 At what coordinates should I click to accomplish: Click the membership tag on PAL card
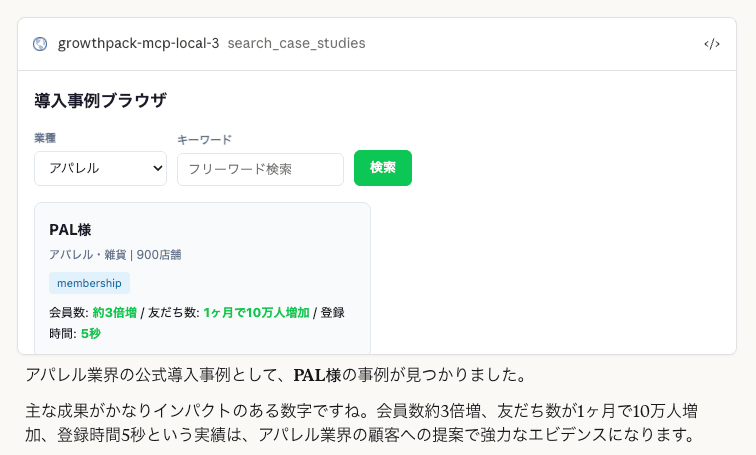pyautogui.click(x=89, y=283)
